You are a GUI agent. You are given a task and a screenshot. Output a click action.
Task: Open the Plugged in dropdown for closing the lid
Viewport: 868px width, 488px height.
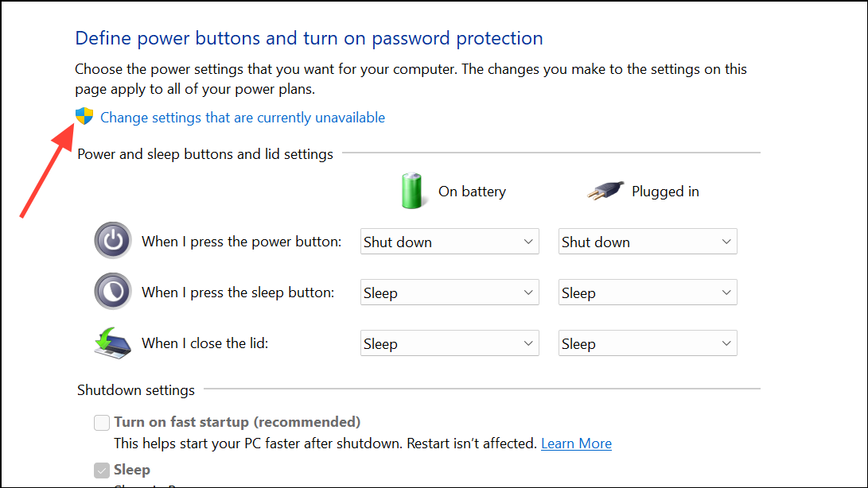click(x=647, y=343)
